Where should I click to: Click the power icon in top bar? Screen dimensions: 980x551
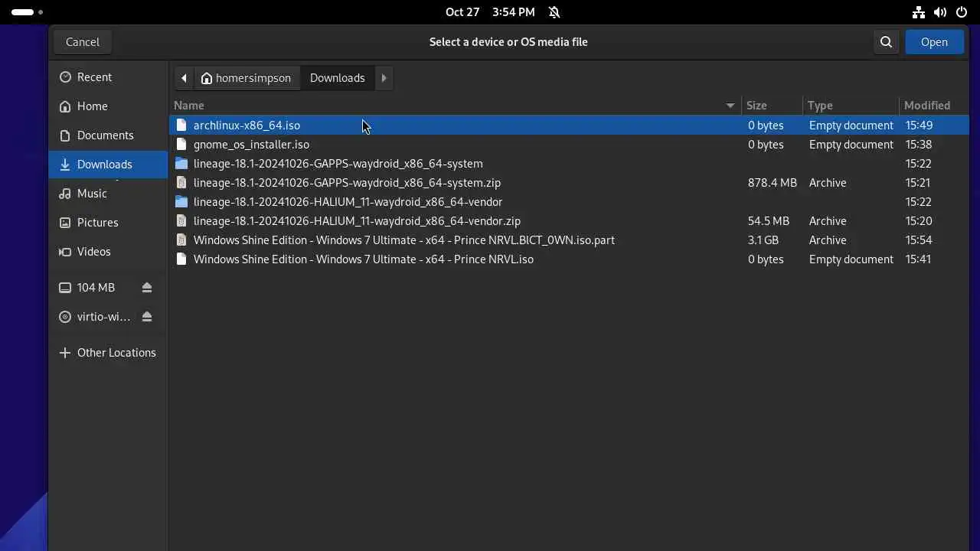[962, 12]
